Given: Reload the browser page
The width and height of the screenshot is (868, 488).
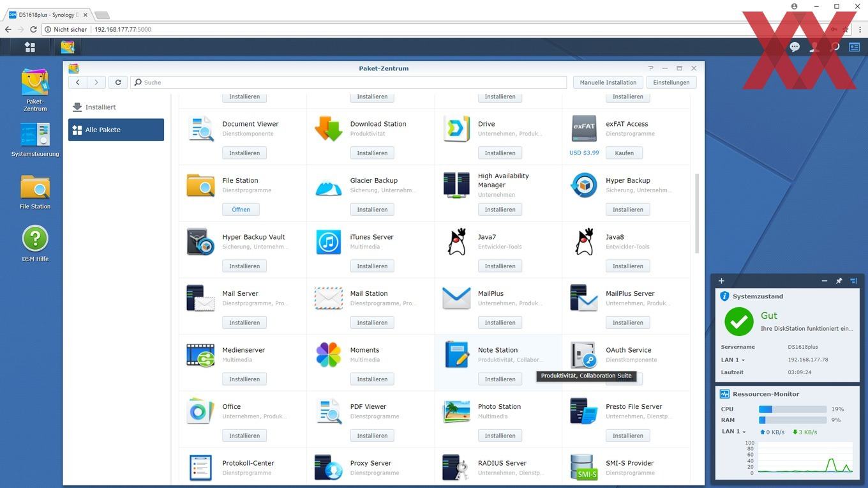Looking at the screenshot, I should 33,29.
